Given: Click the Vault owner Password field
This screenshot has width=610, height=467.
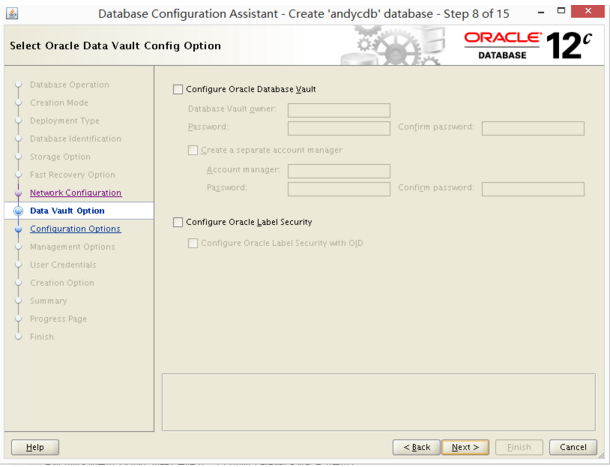Looking at the screenshot, I should (x=339, y=128).
